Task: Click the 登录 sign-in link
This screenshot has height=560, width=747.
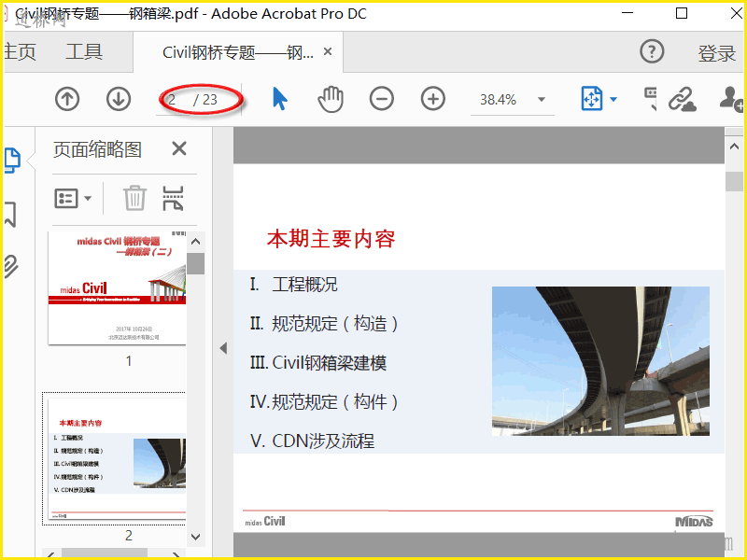Action: pos(716,53)
